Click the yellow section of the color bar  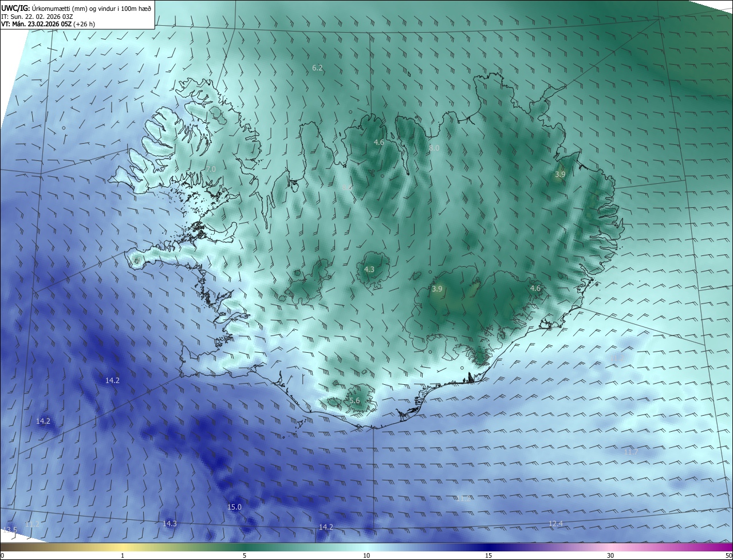(123, 547)
